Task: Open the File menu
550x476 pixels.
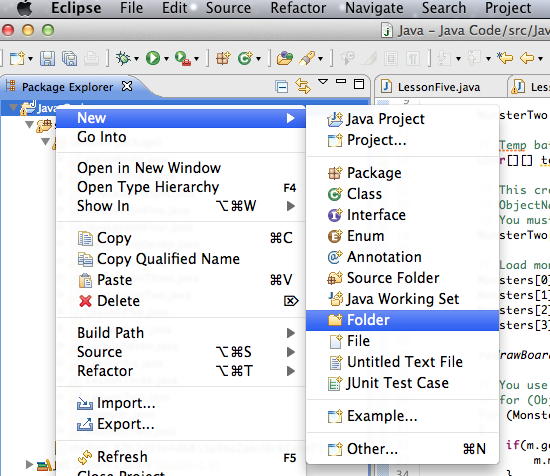Action: (x=132, y=8)
